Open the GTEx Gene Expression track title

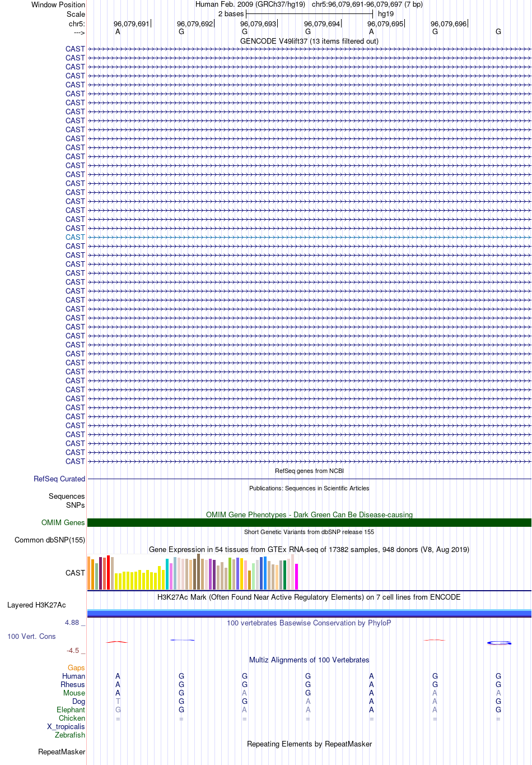click(x=309, y=549)
